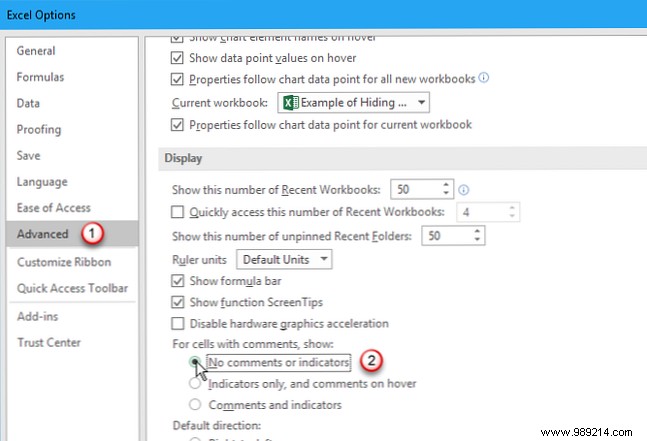Choose Comments and indicators radio button
The width and height of the screenshot is (647, 441).
[x=195, y=405]
